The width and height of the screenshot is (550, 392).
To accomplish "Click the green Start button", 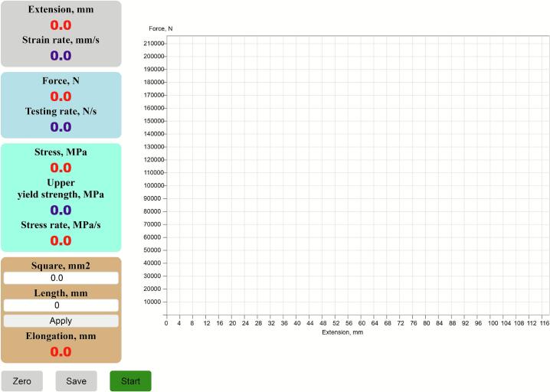I will point(130,381).
